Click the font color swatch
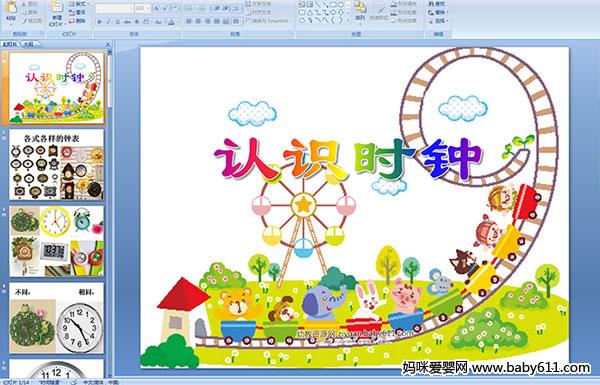This screenshot has height=385, width=600. point(171,22)
